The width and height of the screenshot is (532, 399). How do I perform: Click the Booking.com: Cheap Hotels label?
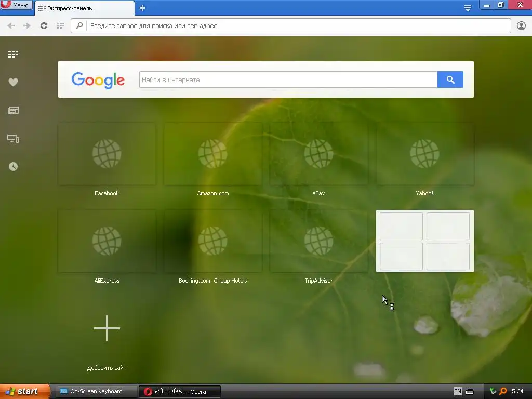(x=212, y=281)
